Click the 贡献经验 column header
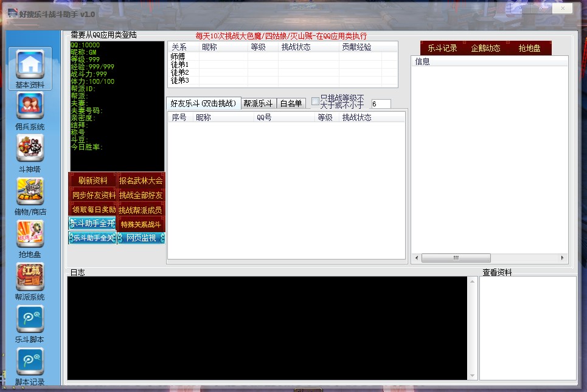This screenshot has height=392, width=587. tap(360, 47)
